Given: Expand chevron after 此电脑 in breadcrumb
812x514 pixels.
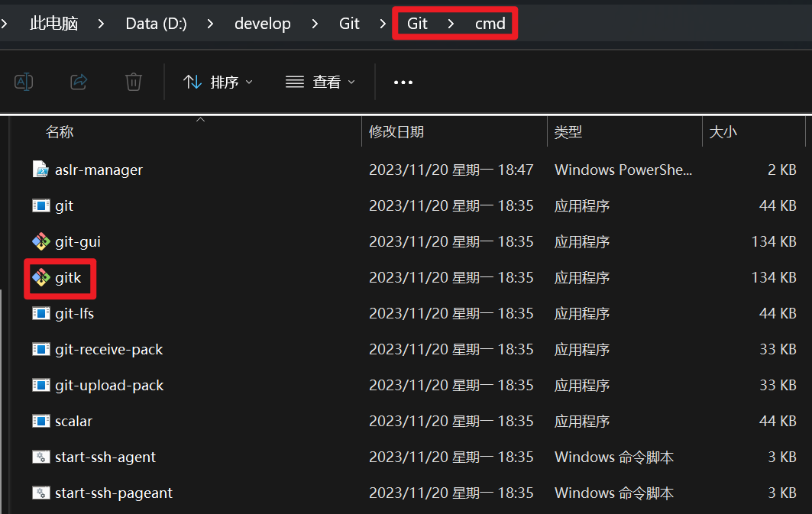Looking at the screenshot, I should click(101, 23).
